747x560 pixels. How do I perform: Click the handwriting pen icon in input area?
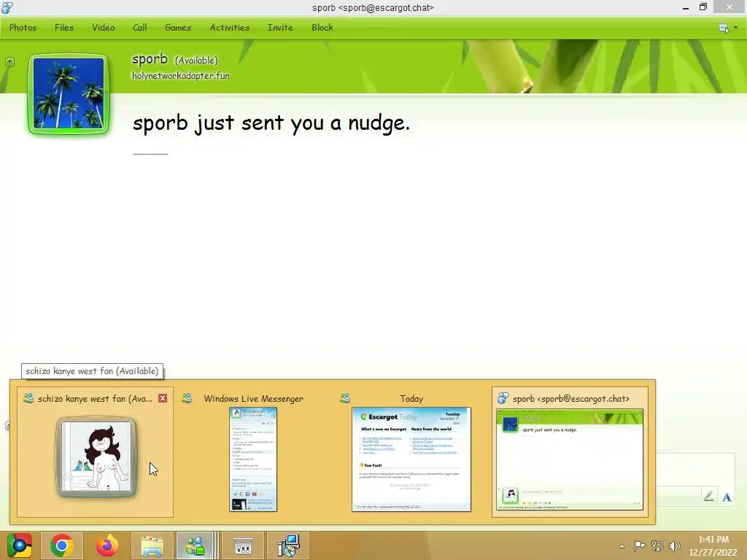(x=708, y=497)
